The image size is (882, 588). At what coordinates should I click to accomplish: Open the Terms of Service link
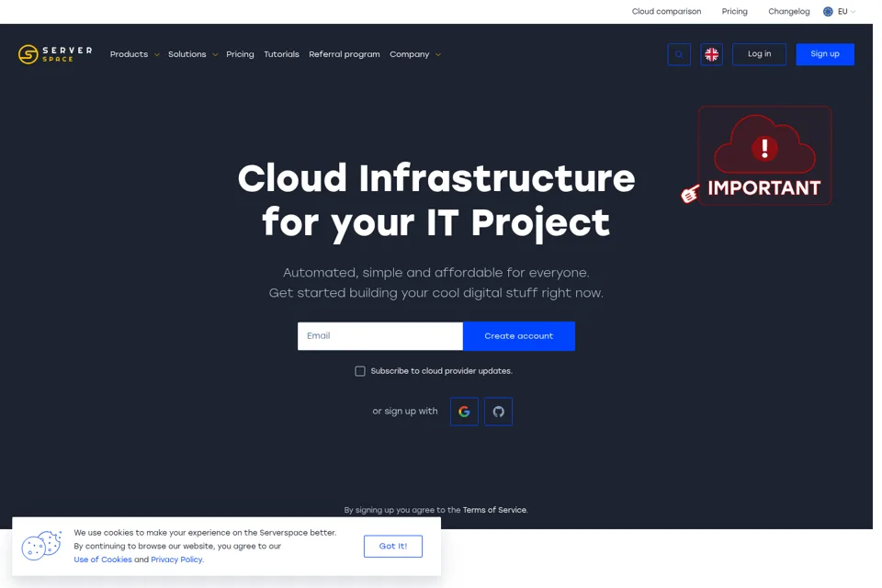(x=494, y=510)
